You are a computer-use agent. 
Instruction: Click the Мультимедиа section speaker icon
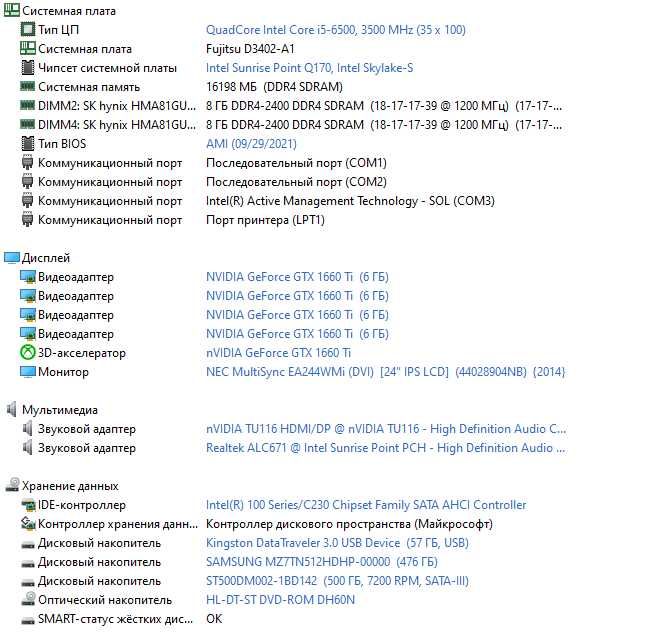(12, 410)
